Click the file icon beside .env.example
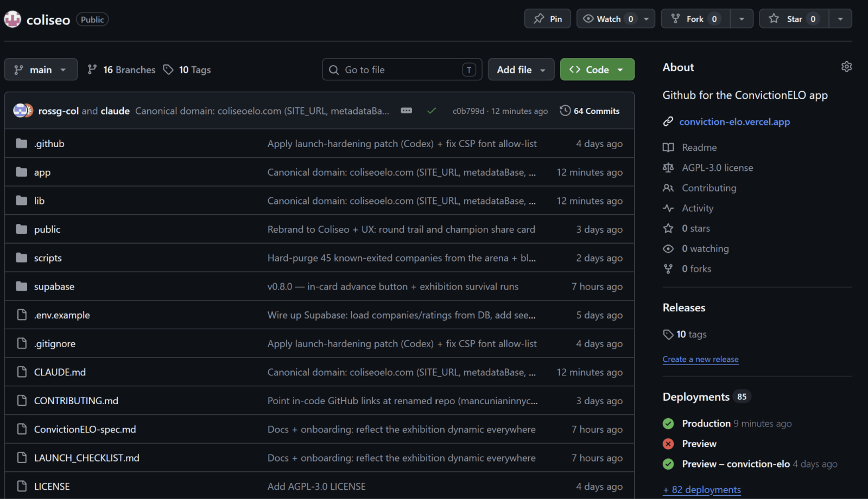 (22, 315)
